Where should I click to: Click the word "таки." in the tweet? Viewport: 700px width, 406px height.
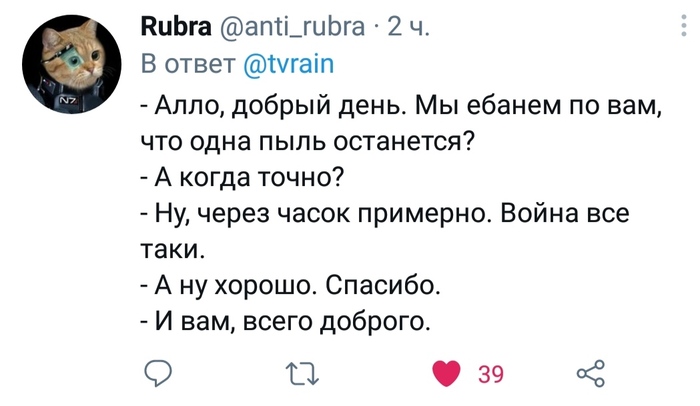click(x=174, y=249)
